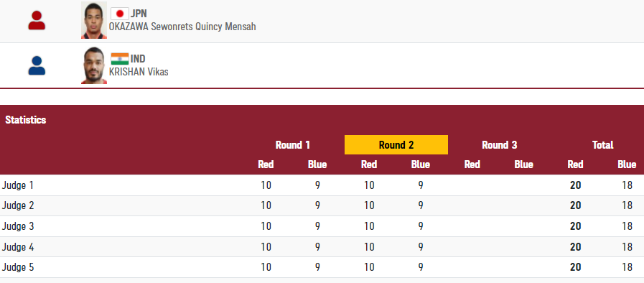Open KRISHAN Vikas's athlete photo
The height and width of the screenshot is (283, 644).
click(x=94, y=65)
